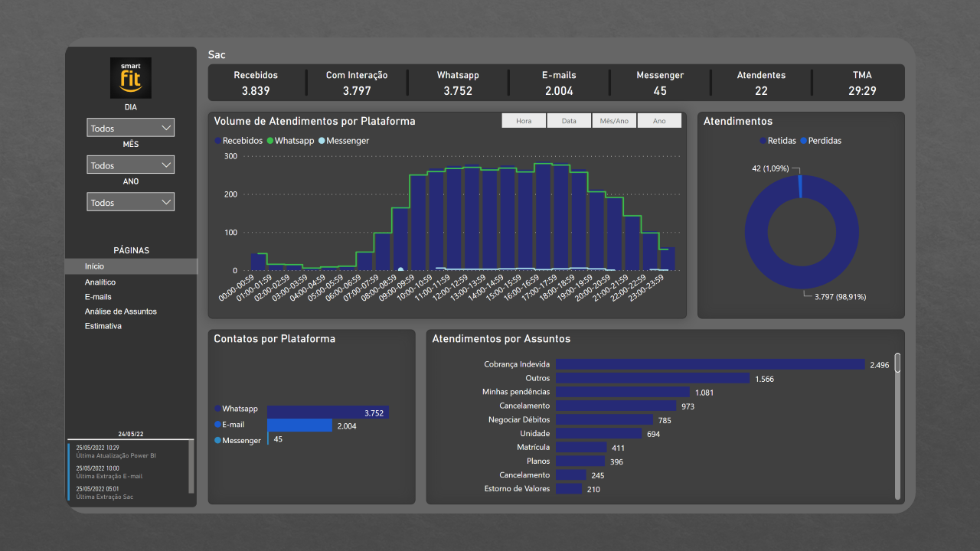This screenshot has width=980, height=551.
Task: Click the Messenger legend marker in volume chart
Action: tap(322, 141)
